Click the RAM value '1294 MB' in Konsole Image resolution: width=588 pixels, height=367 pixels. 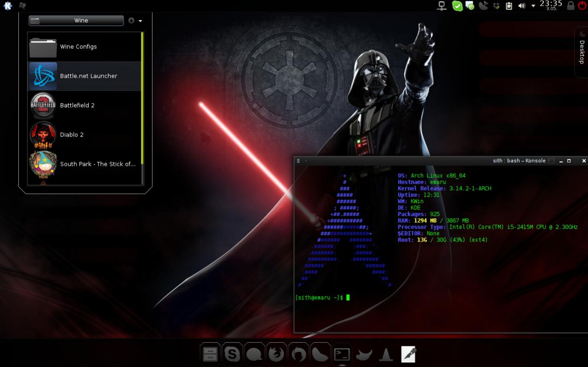[425, 220]
